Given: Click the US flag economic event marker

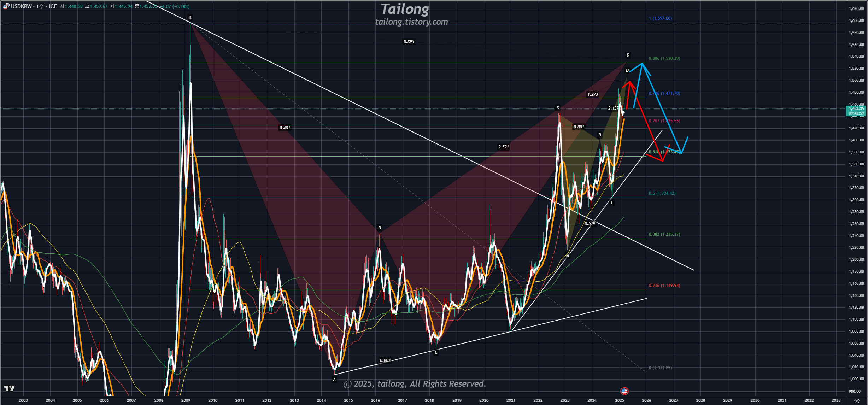Looking at the screenshot, I should [x=624, y=391].
